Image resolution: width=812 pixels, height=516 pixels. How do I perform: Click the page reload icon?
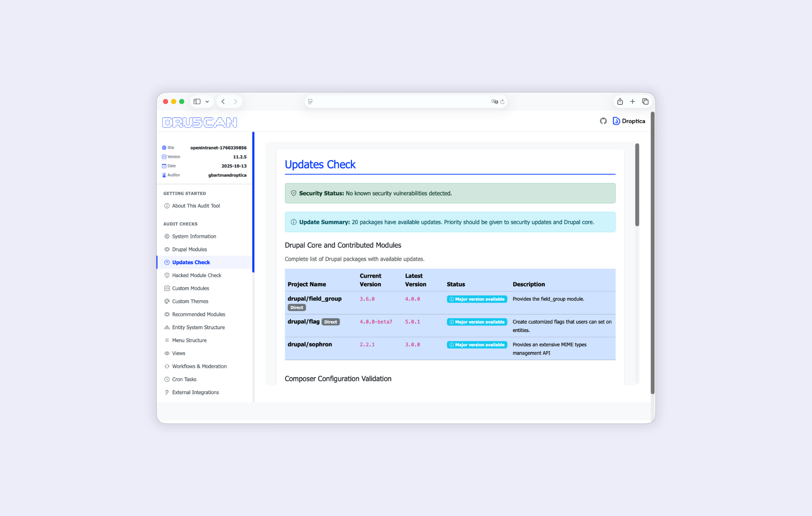pos(503,102)
